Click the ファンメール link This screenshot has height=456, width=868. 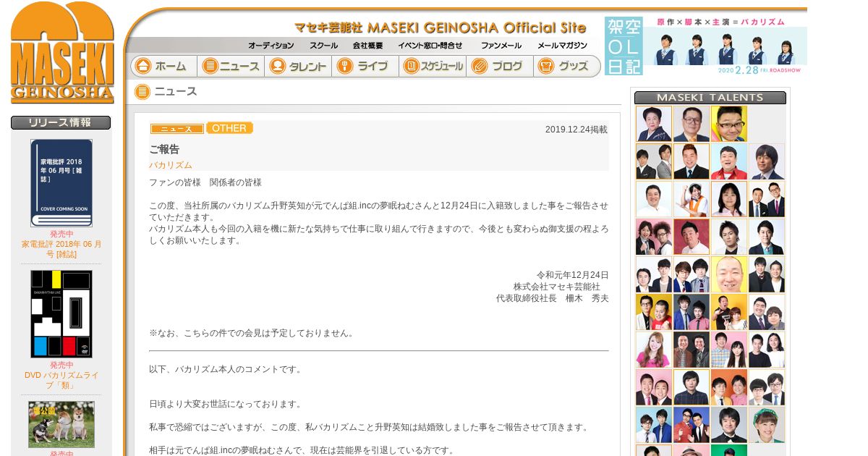[x=501, y=46]
